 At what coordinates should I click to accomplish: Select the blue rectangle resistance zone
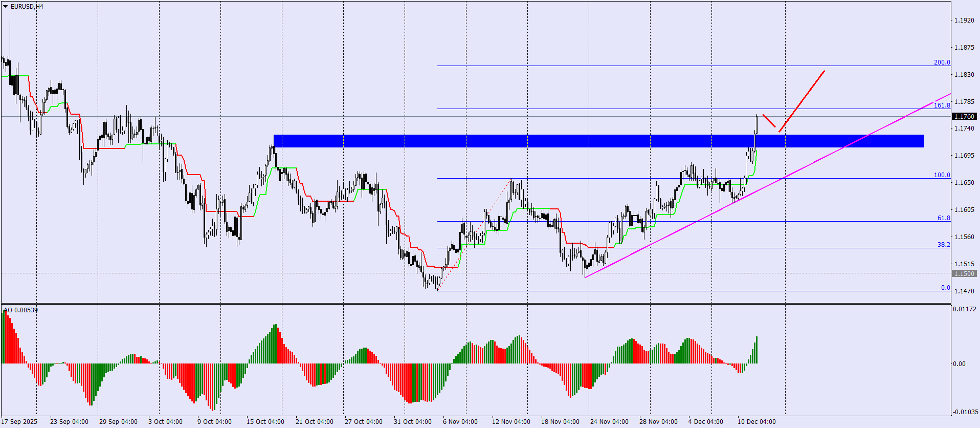click(598, 141)
